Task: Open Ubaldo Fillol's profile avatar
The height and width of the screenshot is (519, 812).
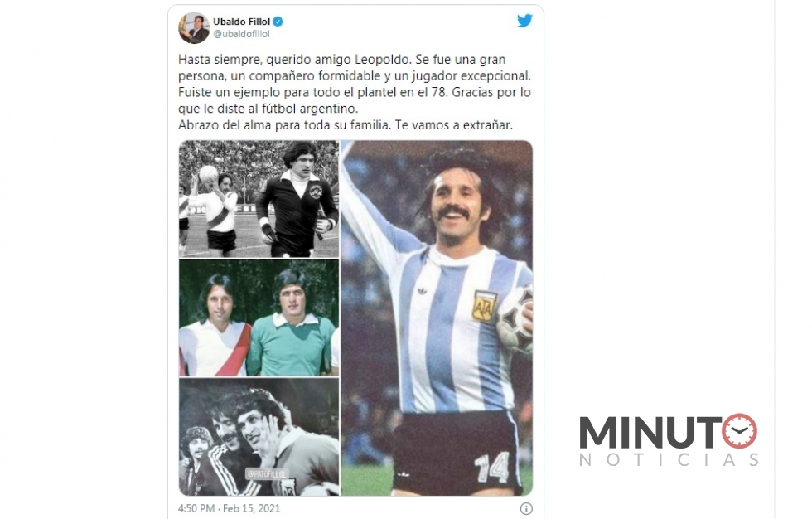Action: point(194,28)
